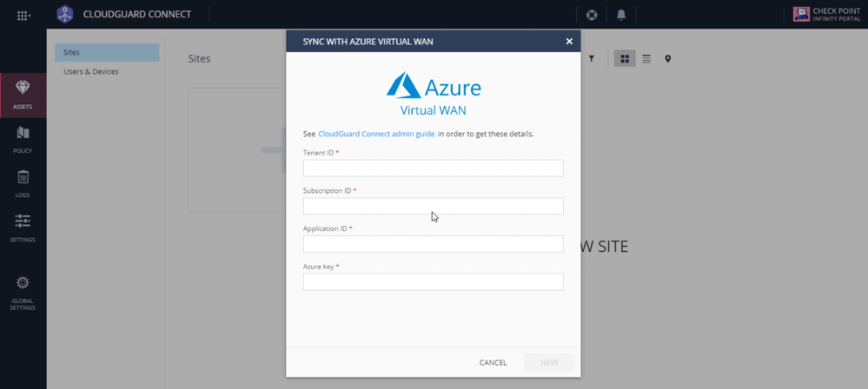Open the Policy section
The height and width of the screenshot is (389, 868).
[23, 139]
